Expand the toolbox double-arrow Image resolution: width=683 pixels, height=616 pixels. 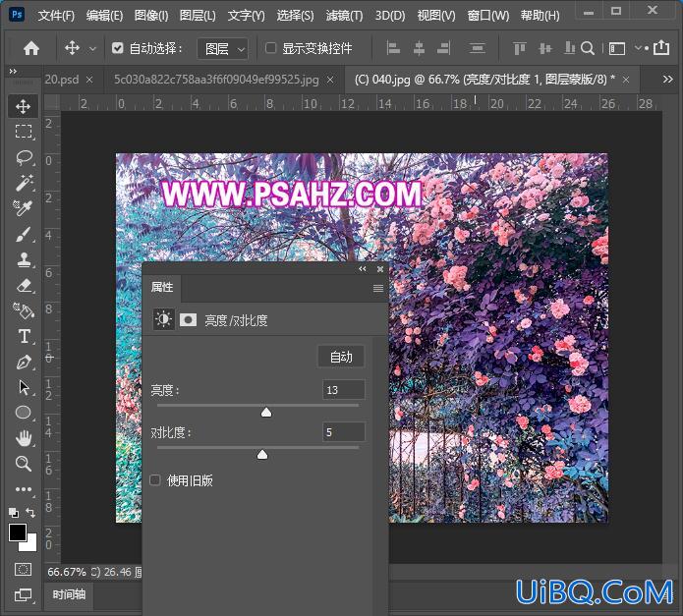click(x=13, y=71)
